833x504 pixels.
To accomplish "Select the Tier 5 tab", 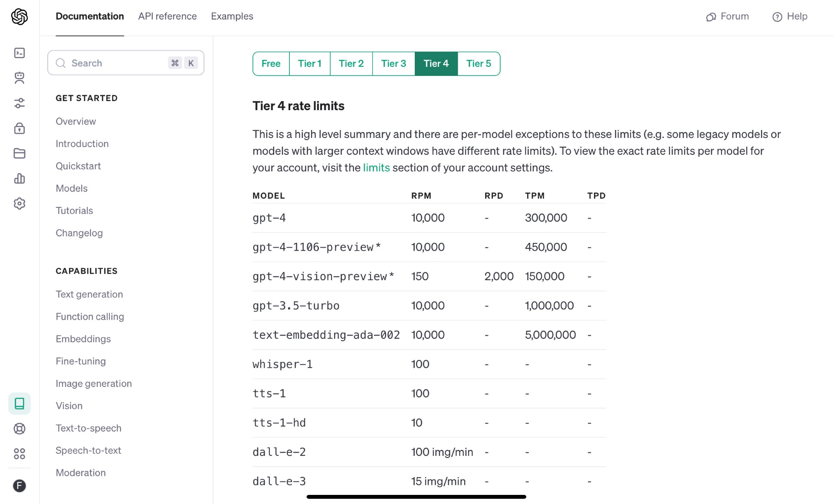I will pos(479,64).
